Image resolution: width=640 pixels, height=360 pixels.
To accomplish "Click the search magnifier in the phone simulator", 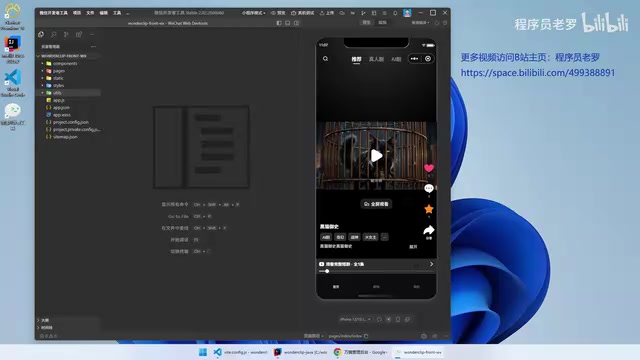I will click(x=325, y=58).
